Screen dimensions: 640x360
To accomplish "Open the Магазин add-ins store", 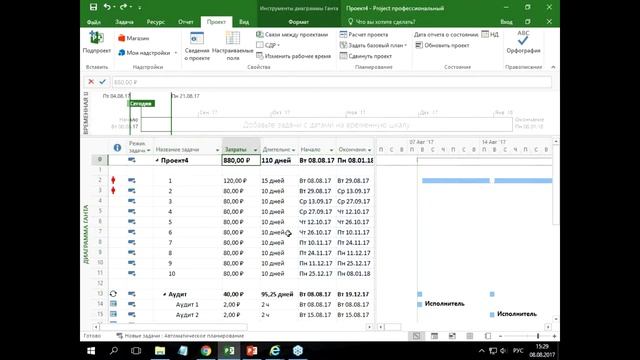I will coord(133,38).
